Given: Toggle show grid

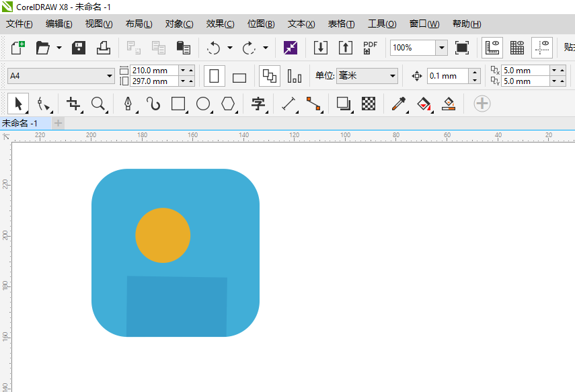Looking at the screenshot, I should (517, 48).
